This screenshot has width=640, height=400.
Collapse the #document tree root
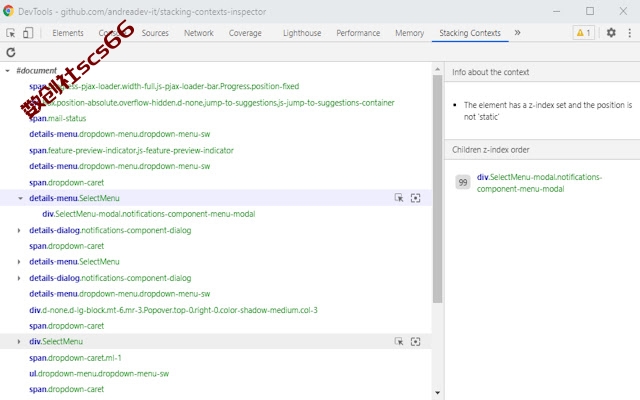tap(7, 71)
